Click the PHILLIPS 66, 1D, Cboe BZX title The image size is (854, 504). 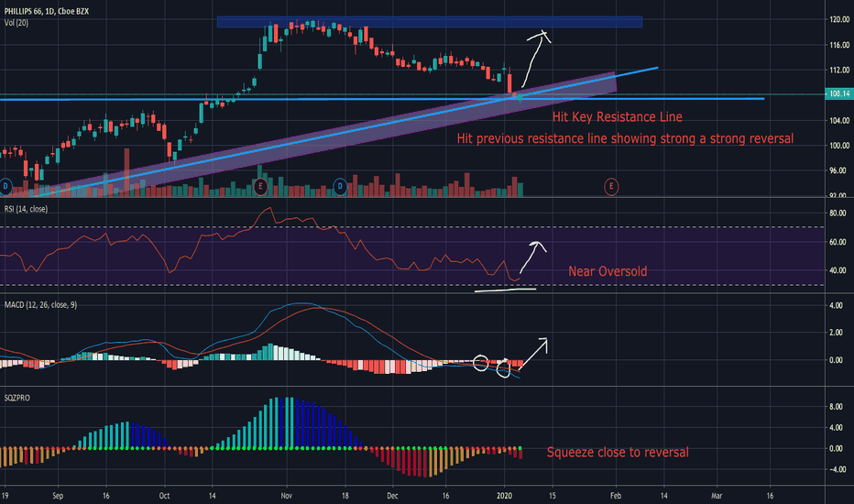click(x=47, y=11)
